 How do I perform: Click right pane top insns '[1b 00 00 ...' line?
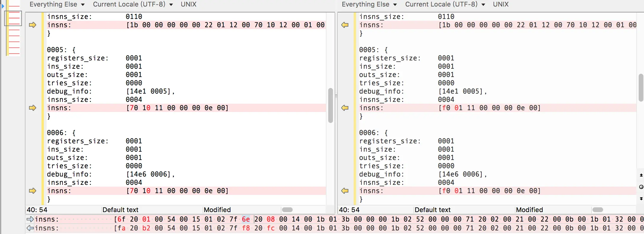click(x=498, y=25)
